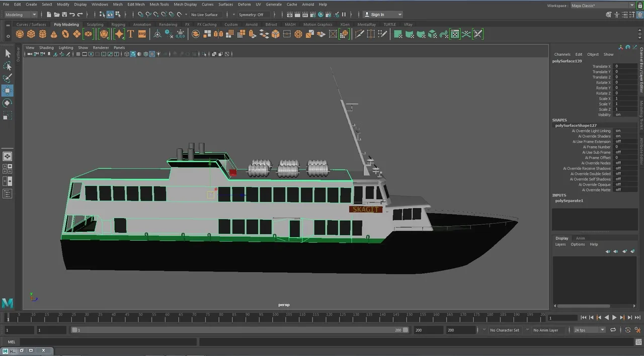Click the 0,0,0 reset pivot shelf icon
644x356 pixels.
point(181,34)
